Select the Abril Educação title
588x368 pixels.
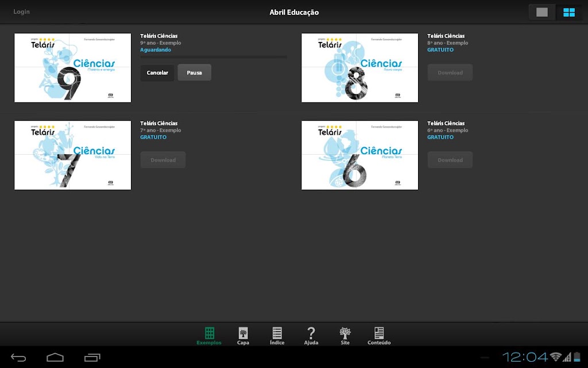click(x=294, y=13)
